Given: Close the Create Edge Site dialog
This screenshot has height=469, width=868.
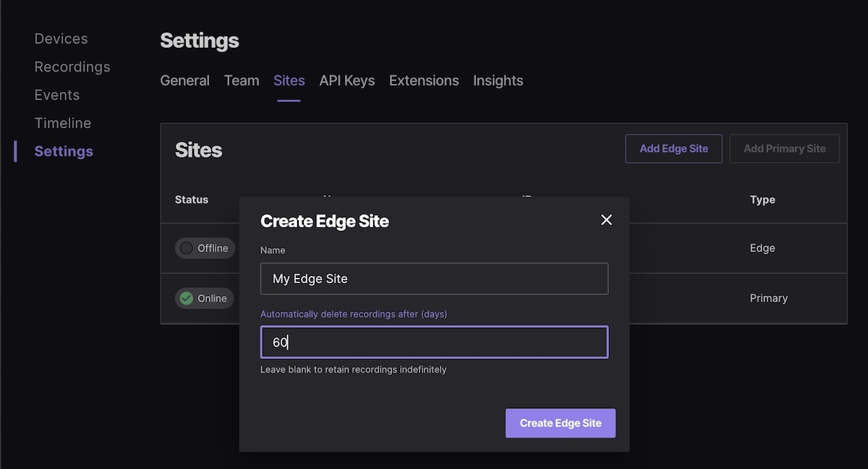Looking at the screenshot, I should coord(606,219).
